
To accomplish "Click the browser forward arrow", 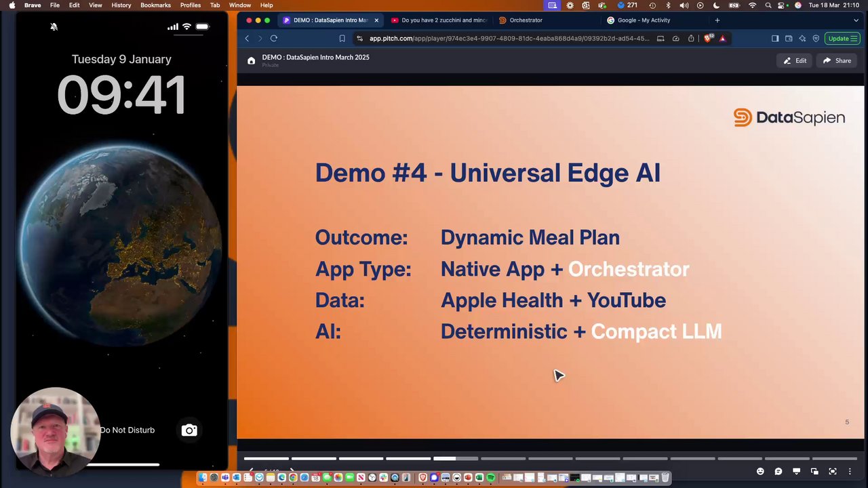I will tap(260, 39).
